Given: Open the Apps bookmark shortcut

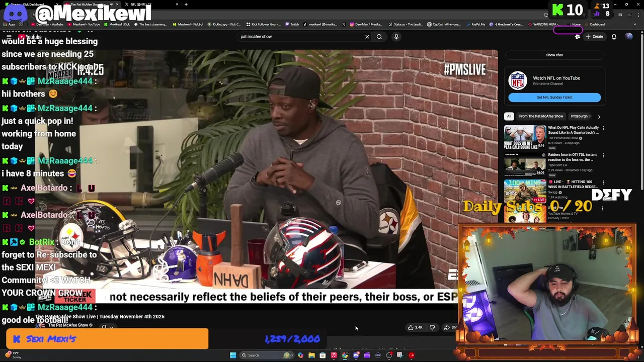Looking at the screenshot, I should pyautogui.click(x=9, y=24).
